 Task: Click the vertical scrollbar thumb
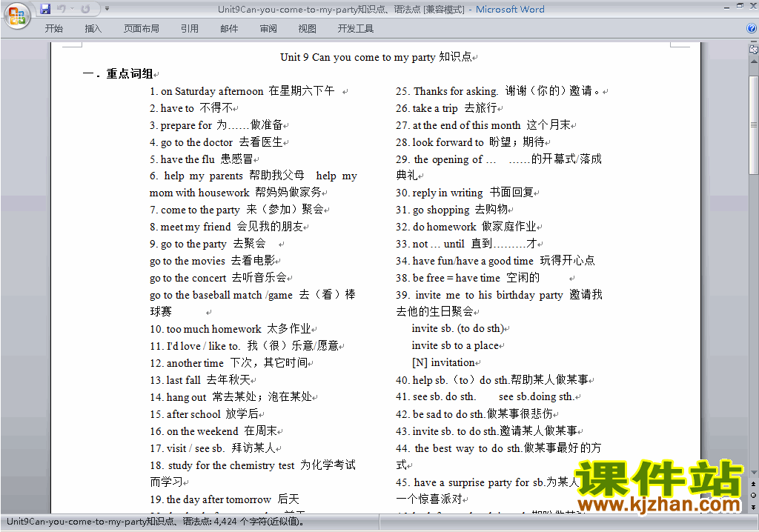(753, 125)
